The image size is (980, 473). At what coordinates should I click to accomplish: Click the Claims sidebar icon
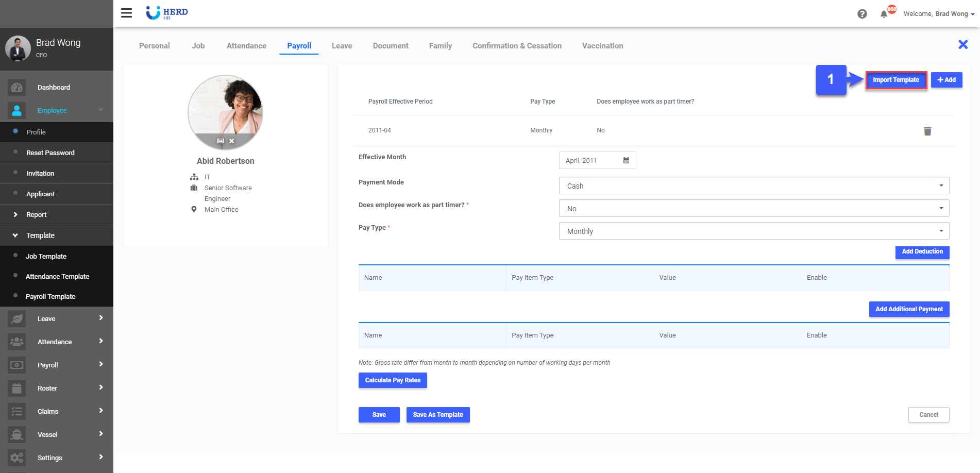point(16,411)
